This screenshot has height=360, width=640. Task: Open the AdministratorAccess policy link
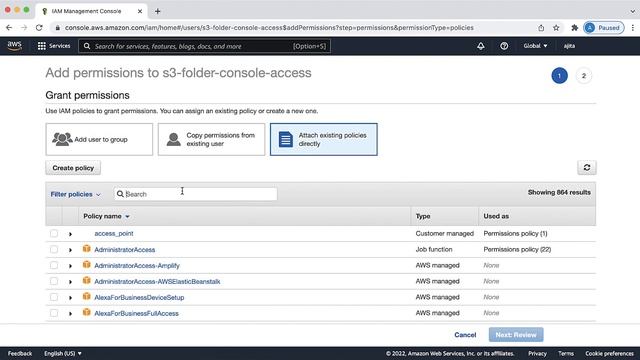pos(125,250)
